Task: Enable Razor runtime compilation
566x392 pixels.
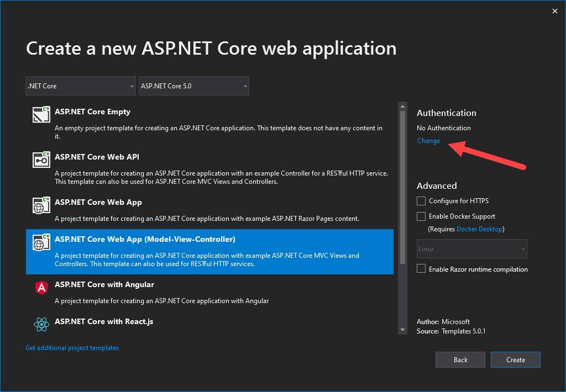Action: (x=421, y=269)
